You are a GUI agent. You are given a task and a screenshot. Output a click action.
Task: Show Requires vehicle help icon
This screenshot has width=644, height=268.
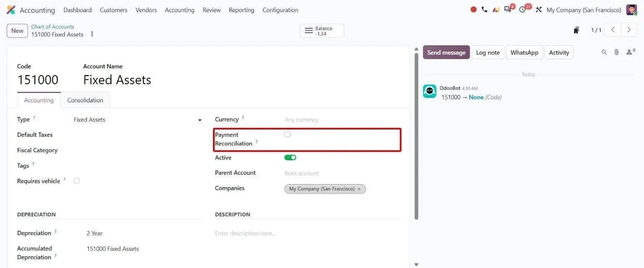[x=65, y=180]
